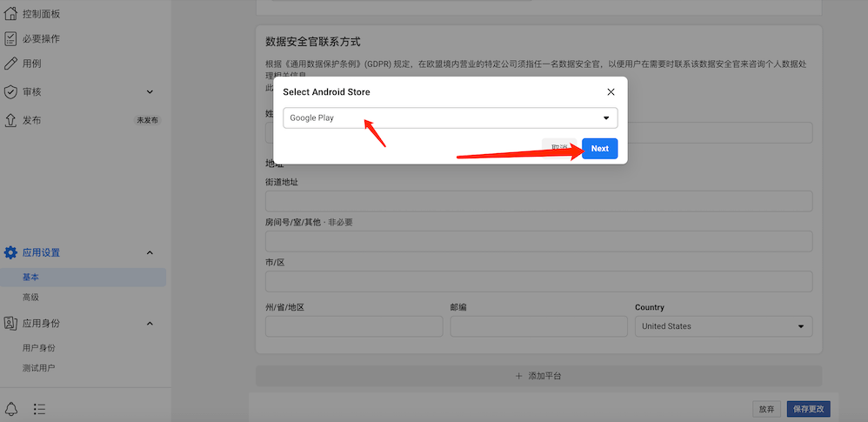Screen dimensions: 868x422
Task: Close the Select Android Store dialog
Action: 611,91
